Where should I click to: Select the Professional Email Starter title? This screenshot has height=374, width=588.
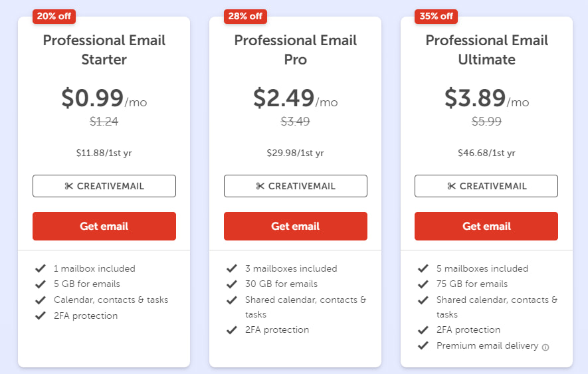tap(104, 50)
